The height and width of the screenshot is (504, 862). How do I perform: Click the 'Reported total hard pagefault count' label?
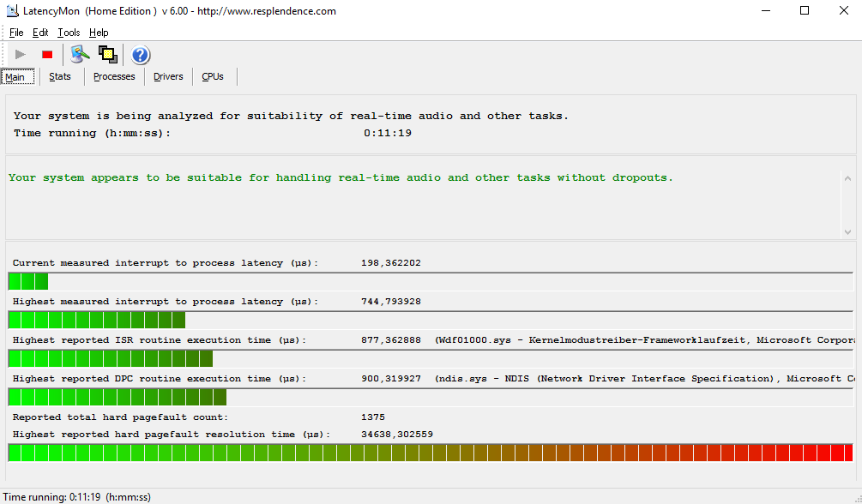pyautogui.click(x=120, y=417)
